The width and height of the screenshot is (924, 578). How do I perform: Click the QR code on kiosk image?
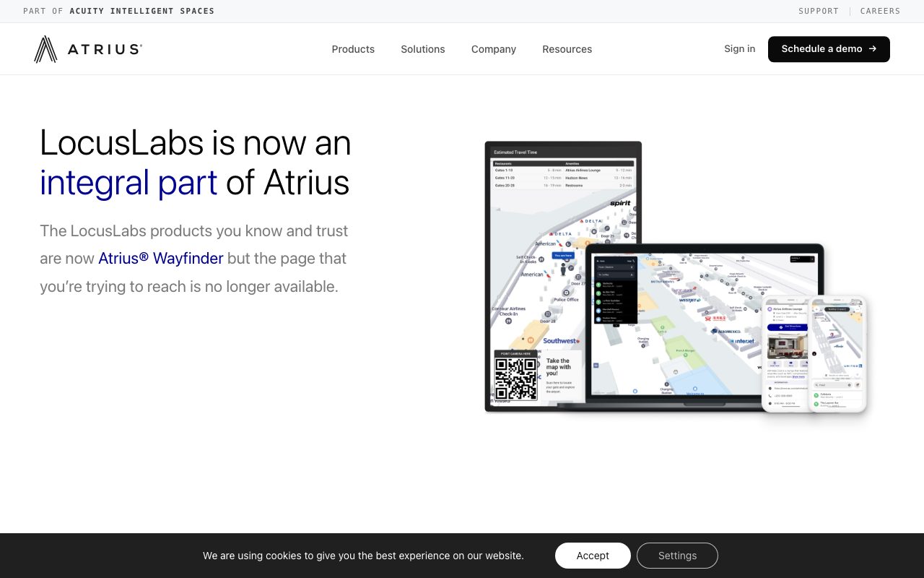[x=516, y=378]
